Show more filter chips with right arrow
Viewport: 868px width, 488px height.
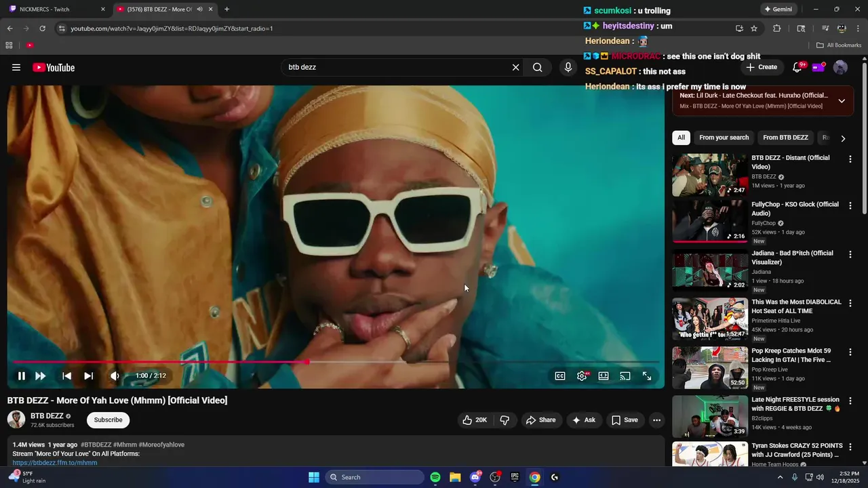point(843,138)
